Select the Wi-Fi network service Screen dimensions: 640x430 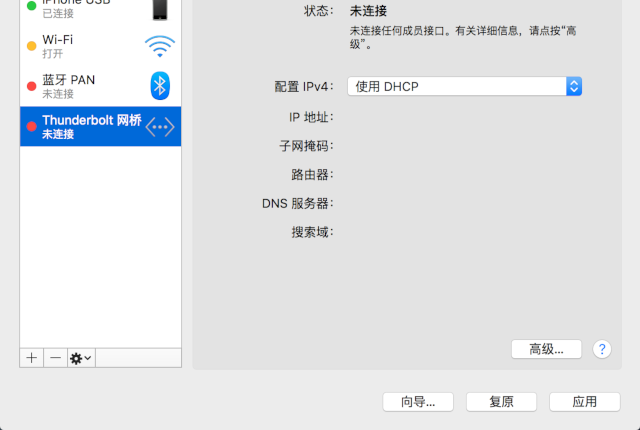pos(100,46)
